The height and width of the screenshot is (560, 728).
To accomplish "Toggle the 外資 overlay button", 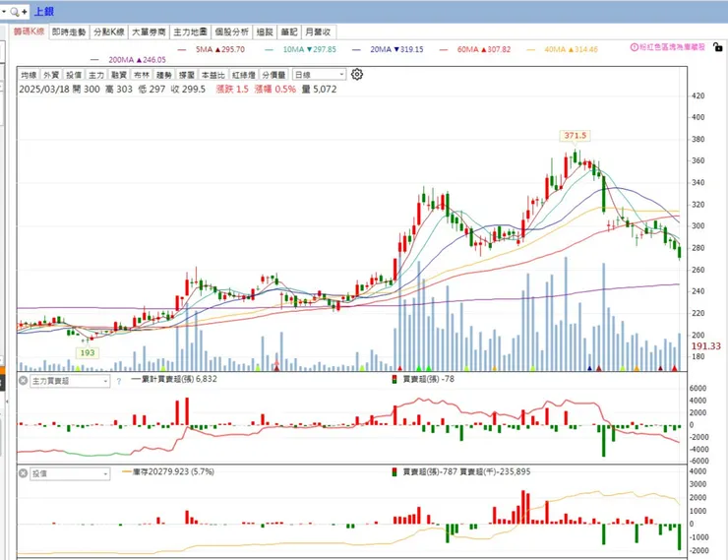I will click(x=51, y=75).
